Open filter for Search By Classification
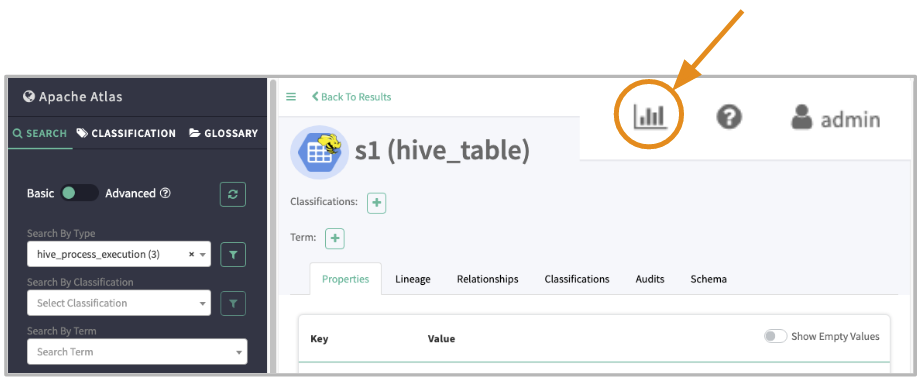 pyautogui.click(x=233, y=303)
